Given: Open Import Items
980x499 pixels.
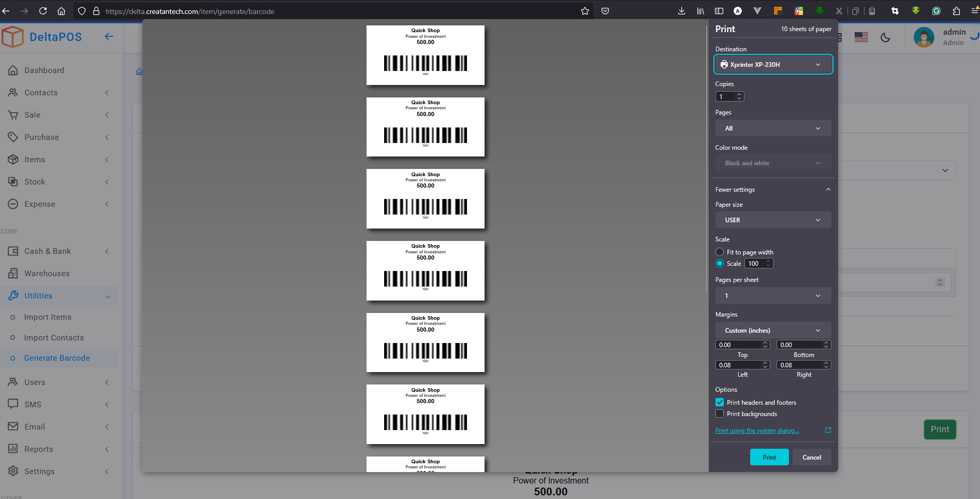Looking at the screenshot, I should 48,317.
